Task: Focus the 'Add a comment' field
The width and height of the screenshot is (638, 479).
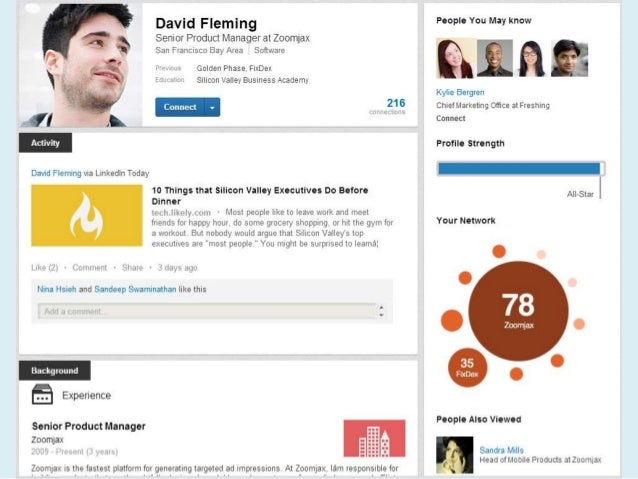Action: (207, 311)
